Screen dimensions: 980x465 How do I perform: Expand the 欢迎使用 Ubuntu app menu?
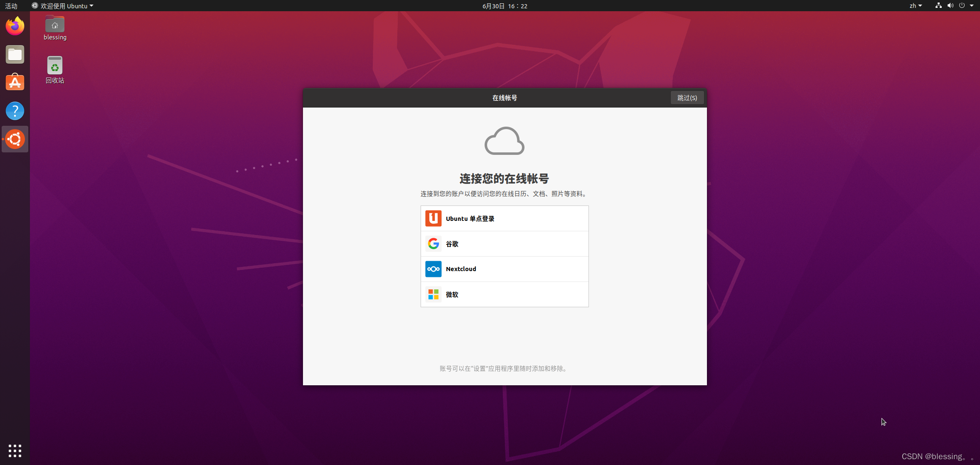[63, 6]
